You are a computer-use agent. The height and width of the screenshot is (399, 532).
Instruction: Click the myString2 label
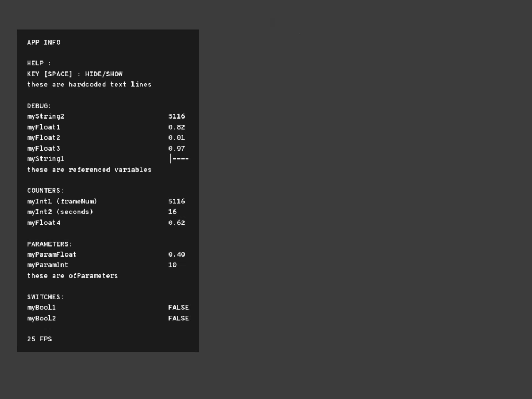point(46,116)
